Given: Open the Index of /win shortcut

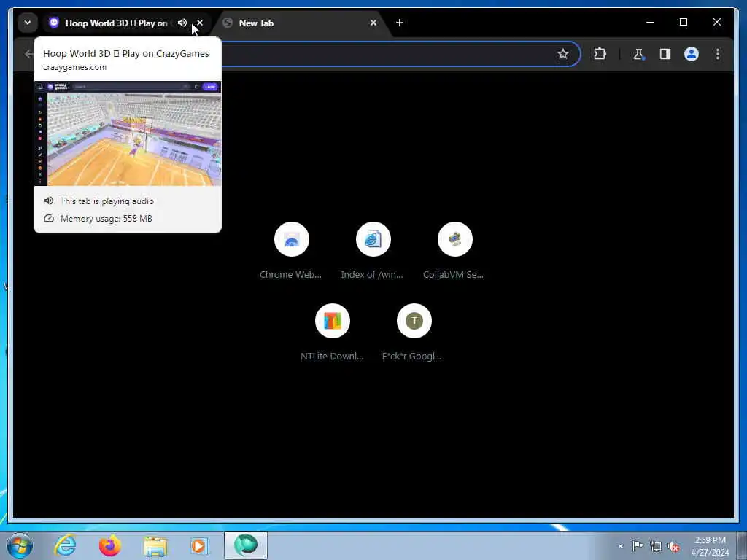Looking at the screenshot, I should (373, 251).
